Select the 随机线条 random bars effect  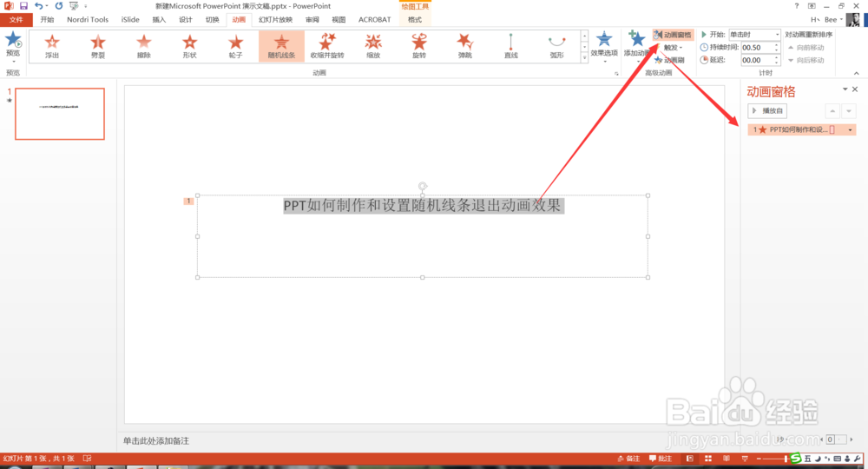pos(281,45)
